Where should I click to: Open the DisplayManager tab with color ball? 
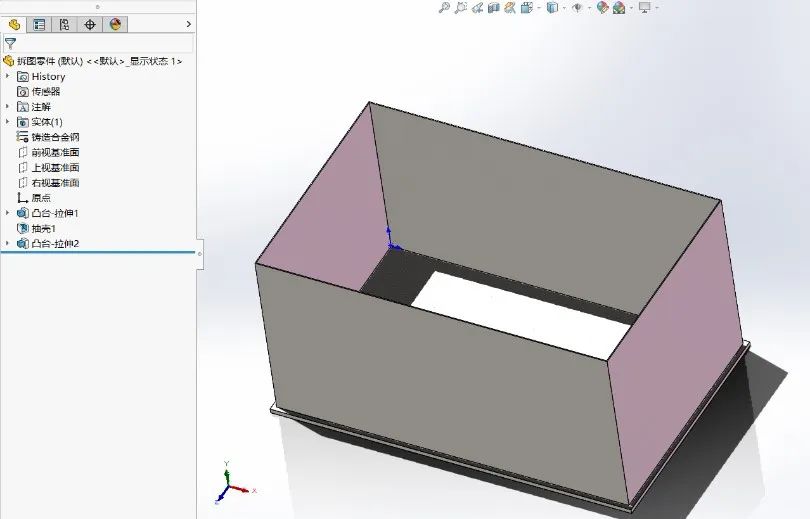115,24
